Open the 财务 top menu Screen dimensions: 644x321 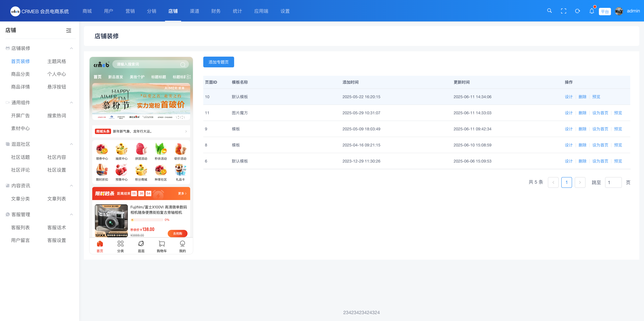216,11
